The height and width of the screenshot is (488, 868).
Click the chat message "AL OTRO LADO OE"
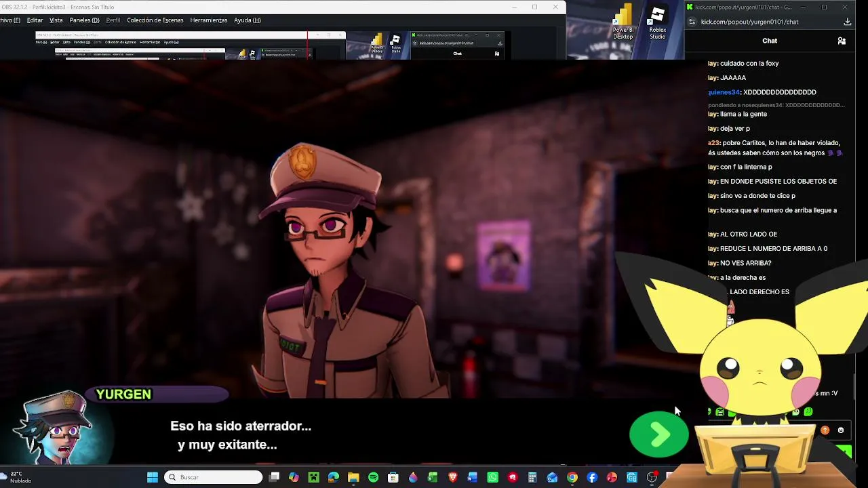click(x=749, y=235)
